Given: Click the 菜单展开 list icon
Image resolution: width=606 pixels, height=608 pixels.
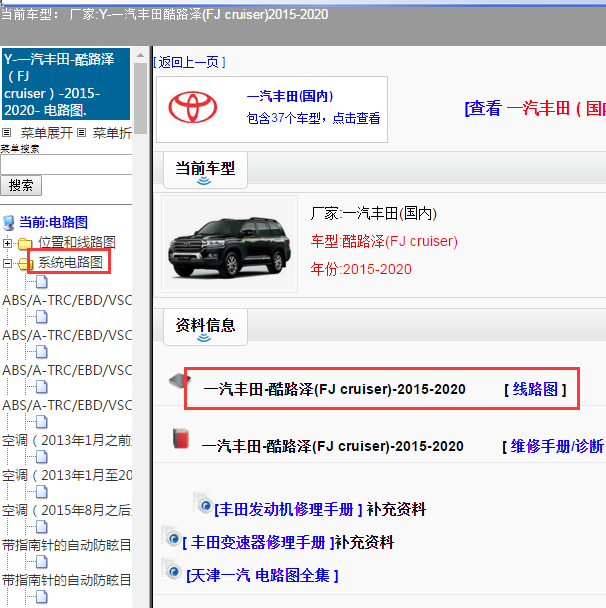Looking at the screenshot, I should point(6,133).
